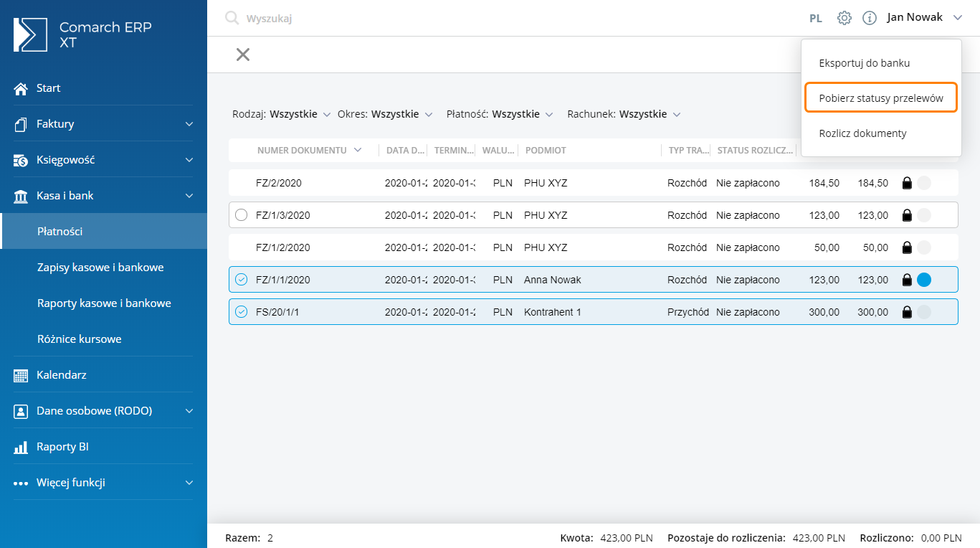Open the Rodzaj filter dropdown
Image resolution: width=980 pixels, height=548 pixels.
(x=281, y=114)
